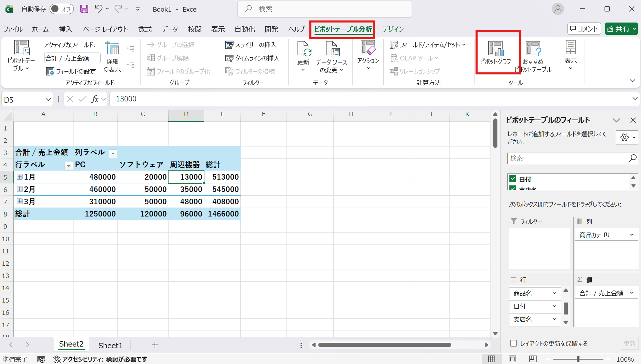641x364 pixels.
Task: Click the 共有 share button
Action: pyautogui.click(x=621, y=29)
